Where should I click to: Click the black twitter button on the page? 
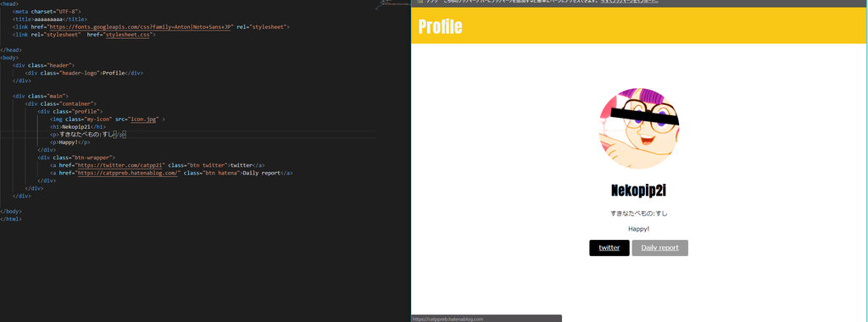pos(609,248)
